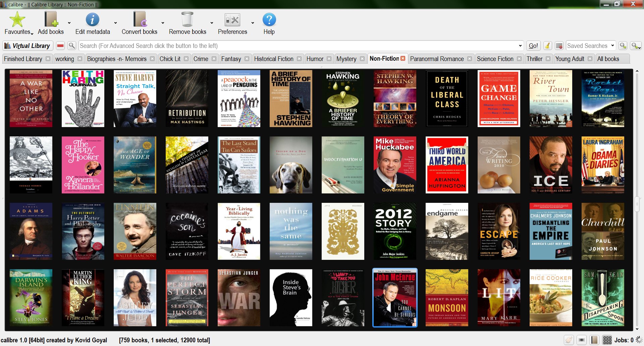Click the Virtual Library button

[x=28, y=46]
